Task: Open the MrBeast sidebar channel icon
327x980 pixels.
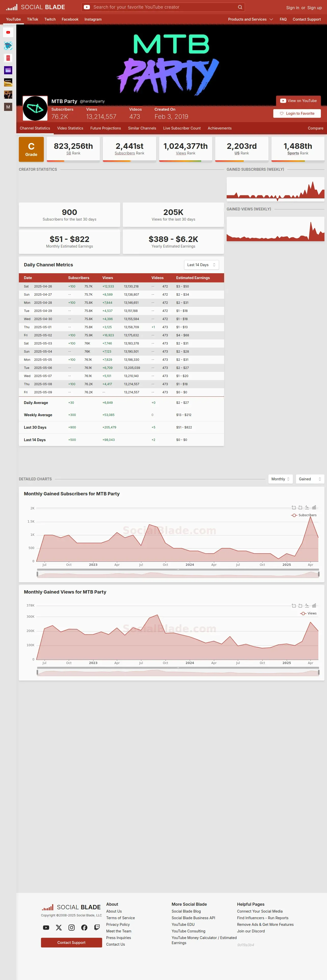Action: point(8,46)
